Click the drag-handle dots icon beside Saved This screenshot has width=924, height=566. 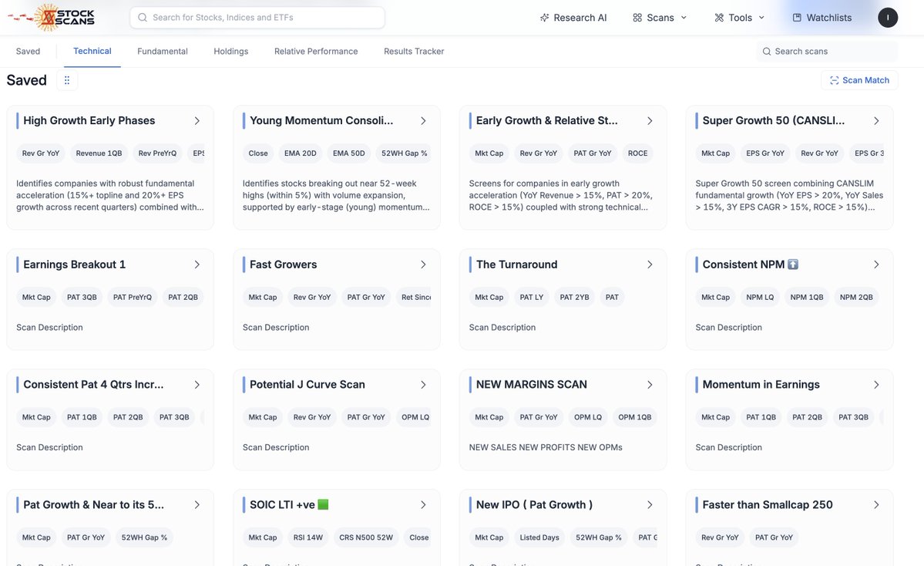(x=66, y=80)
